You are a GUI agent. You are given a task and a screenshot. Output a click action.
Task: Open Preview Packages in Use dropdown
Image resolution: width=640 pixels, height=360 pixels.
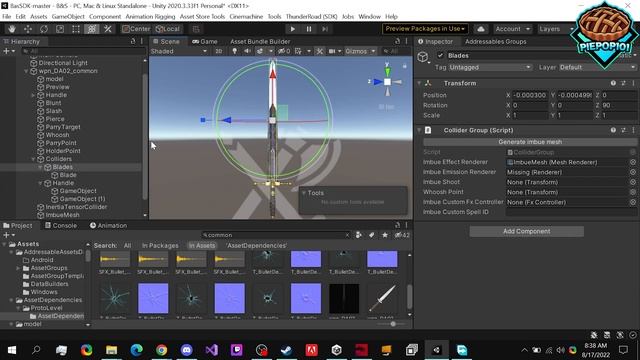425,29
